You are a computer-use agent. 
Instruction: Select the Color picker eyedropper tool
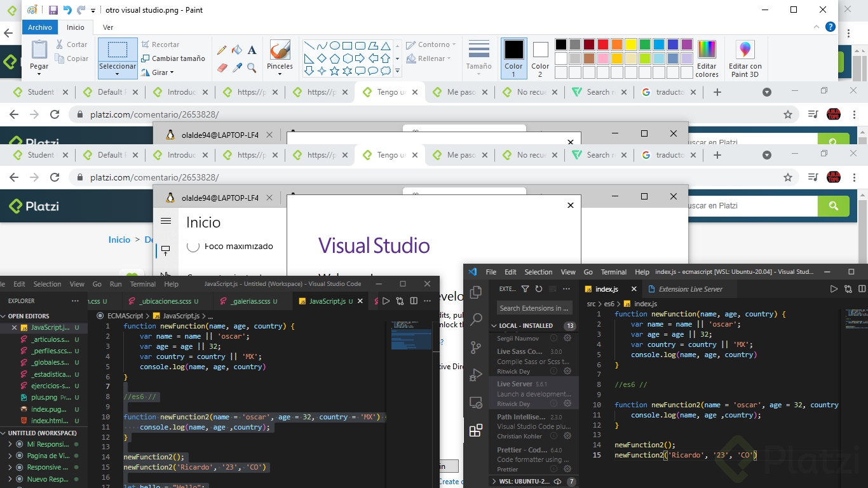coord(237,67)
